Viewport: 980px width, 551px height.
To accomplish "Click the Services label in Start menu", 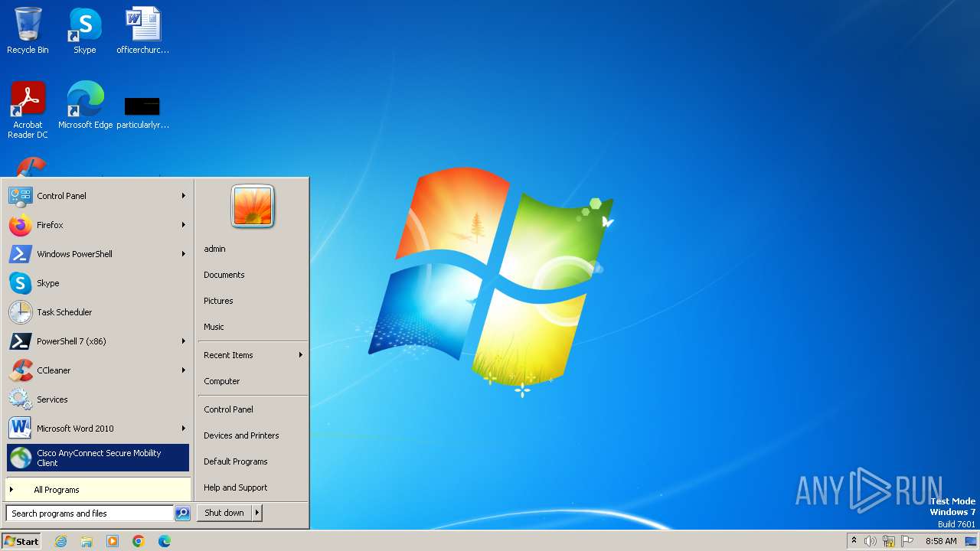I will pos(52,399).
